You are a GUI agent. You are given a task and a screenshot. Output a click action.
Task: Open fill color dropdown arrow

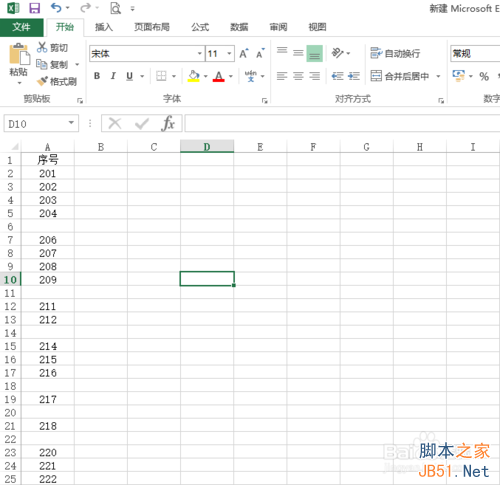pos(205,76)
